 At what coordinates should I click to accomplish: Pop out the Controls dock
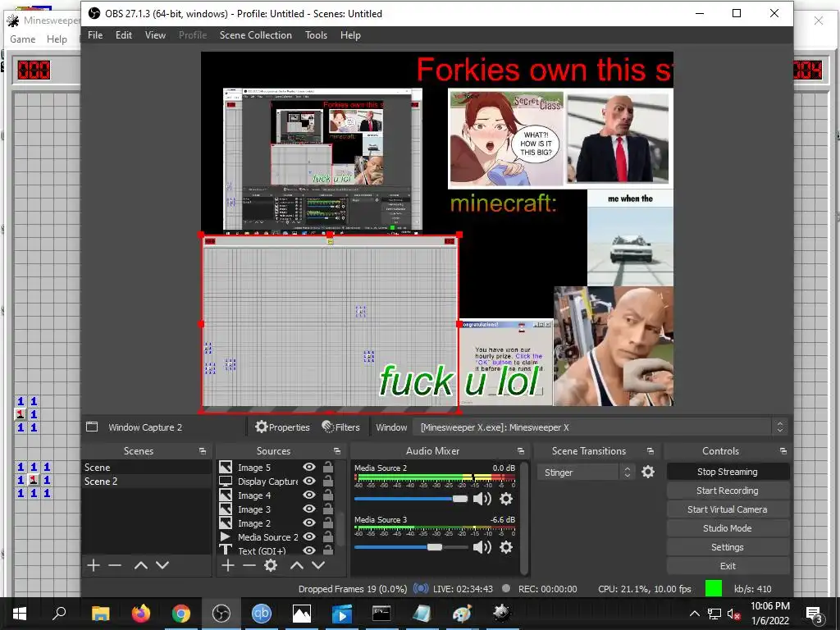(x=783, y=451)
